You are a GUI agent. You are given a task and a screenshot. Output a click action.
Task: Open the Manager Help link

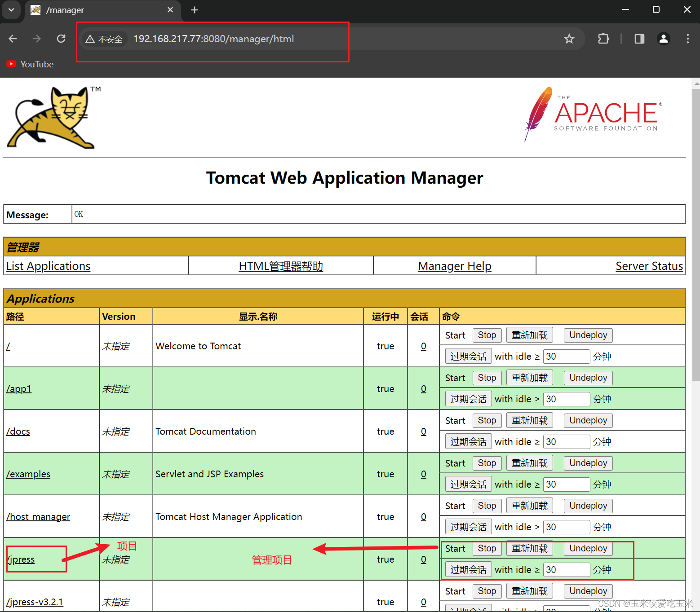[455, 266]
